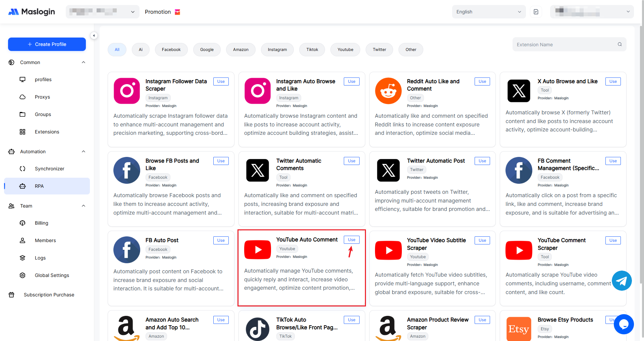The image size is (644, 341).
Task: Select the Tiktok category filter
Action: pos(312,50)
